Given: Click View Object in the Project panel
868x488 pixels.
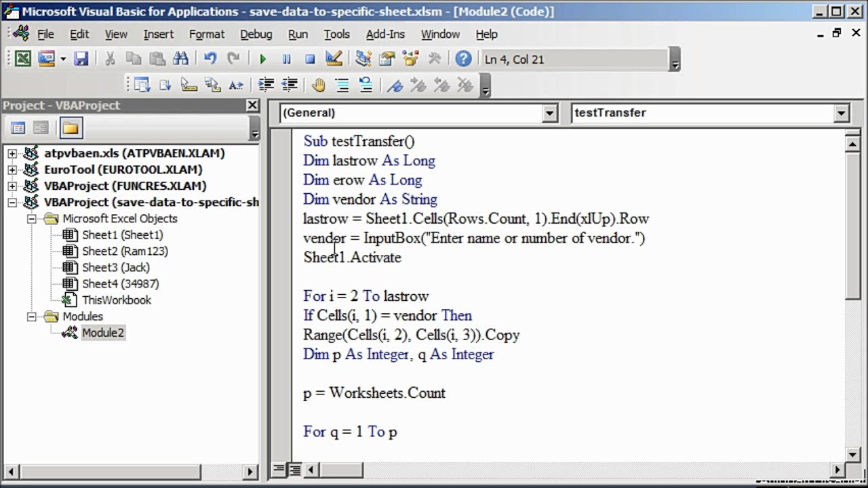Looking at the screenshot, I should click(41, 127).
